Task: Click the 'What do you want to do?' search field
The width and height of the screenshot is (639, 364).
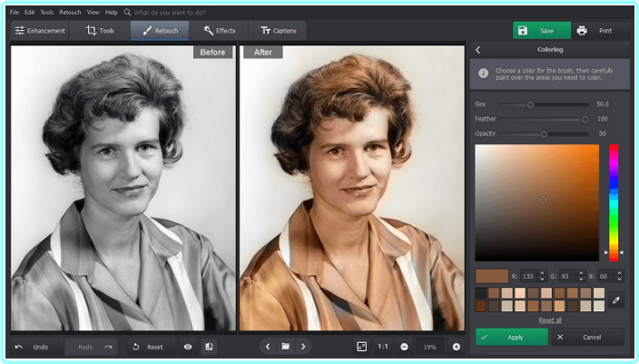Action: (x=170, y=12)
